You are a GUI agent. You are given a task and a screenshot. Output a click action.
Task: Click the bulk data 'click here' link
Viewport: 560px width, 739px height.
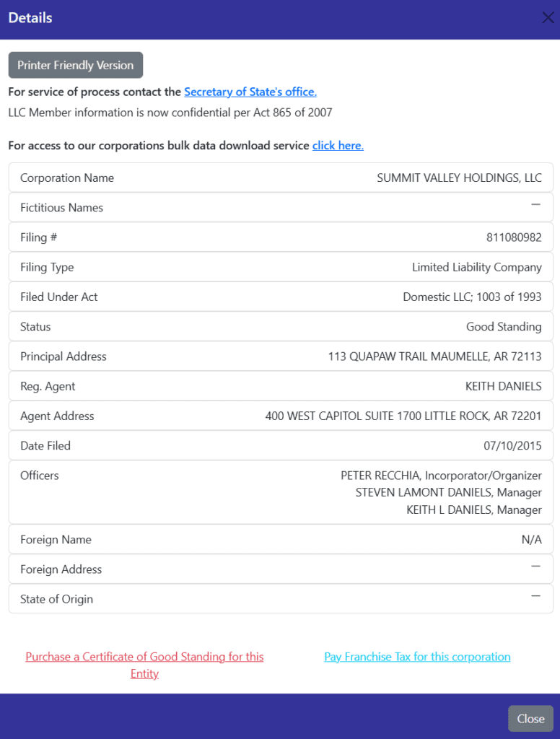click(x=337, y=145)
